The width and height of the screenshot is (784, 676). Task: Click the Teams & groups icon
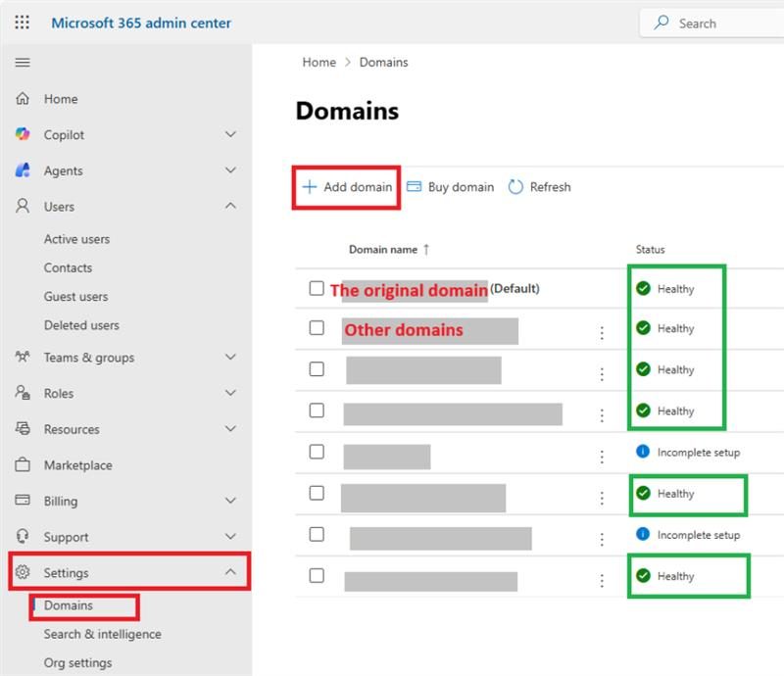(23, 357)
